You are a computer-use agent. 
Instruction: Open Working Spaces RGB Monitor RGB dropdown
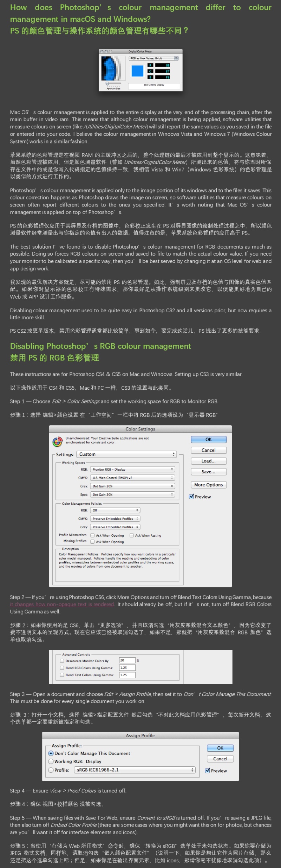133,469
